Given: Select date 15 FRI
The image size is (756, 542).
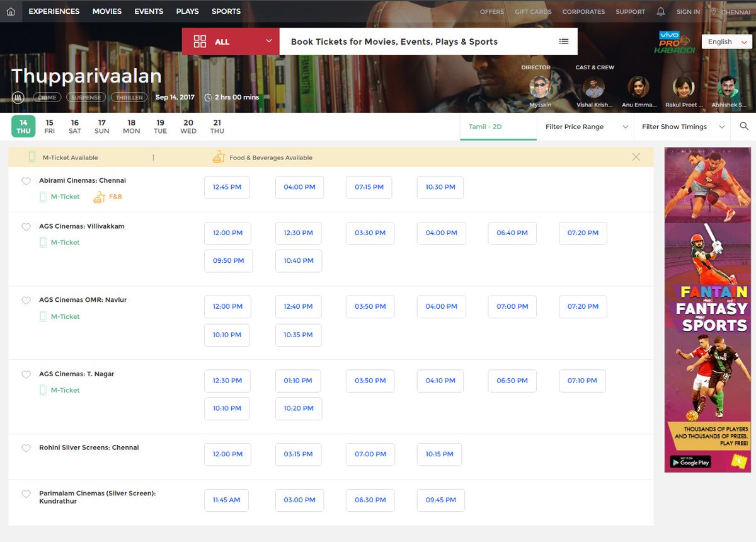Looking at the screenshot, I should point(49,127).
